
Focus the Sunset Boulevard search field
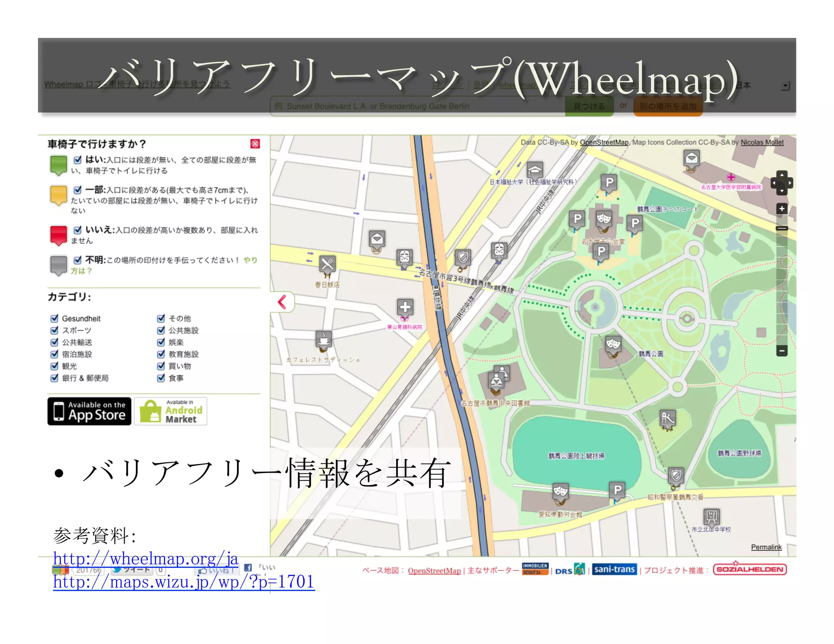pyautogui.click(x=418, y=106)
